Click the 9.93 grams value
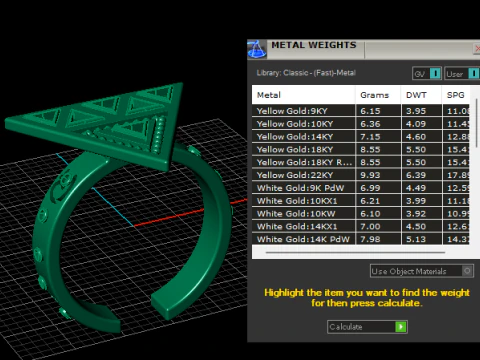Screen dimensions: 480x360 tap(370, 175)
